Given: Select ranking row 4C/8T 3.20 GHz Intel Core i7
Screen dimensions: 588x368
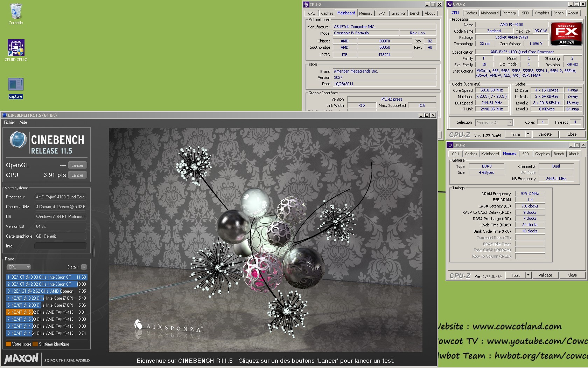Looking at the screenshot, I should 46,298.
